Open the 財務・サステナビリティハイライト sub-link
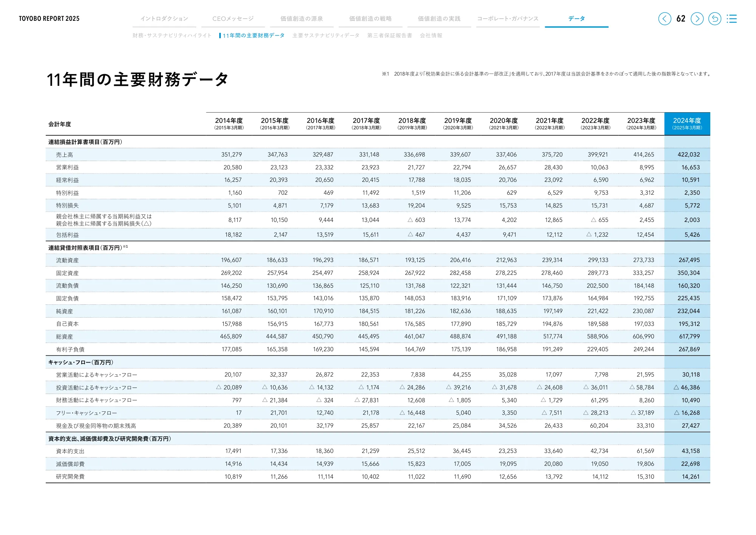Screen dimensions: 756x535 pyautogui.click(x=172, y=36)
